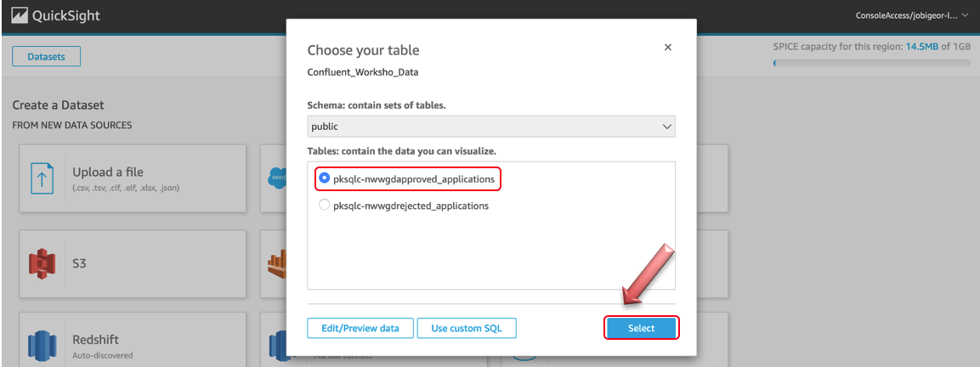Click the SPICE capacity progress bar
This screenshot has height=367, width=980.
(872, 63)
